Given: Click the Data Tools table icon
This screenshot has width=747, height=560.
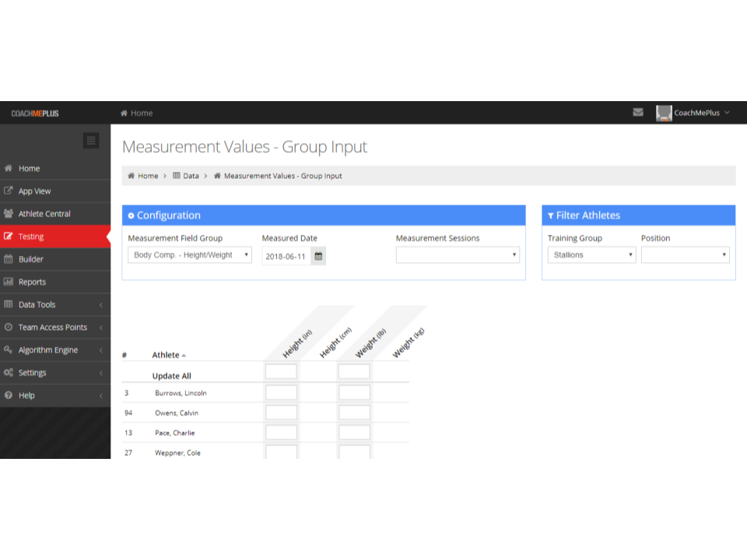Looking at the screenshot, I should [x=8, y=304].
